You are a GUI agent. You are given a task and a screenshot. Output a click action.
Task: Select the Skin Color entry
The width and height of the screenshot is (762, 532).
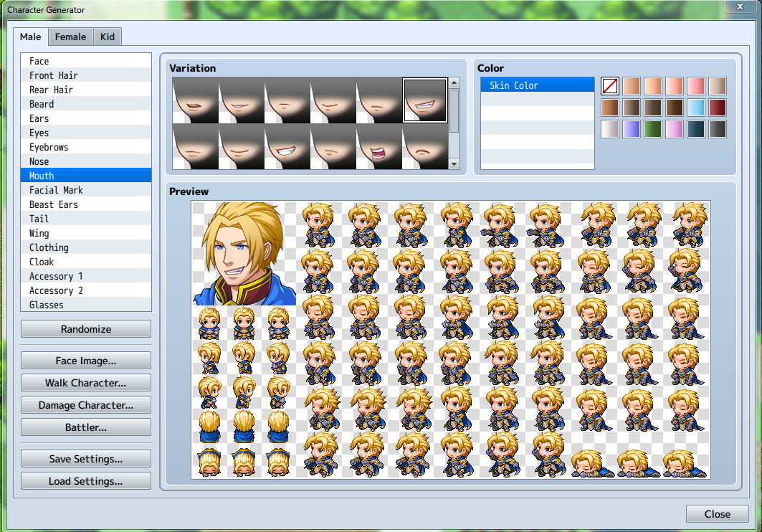click(x=538, y=85)
